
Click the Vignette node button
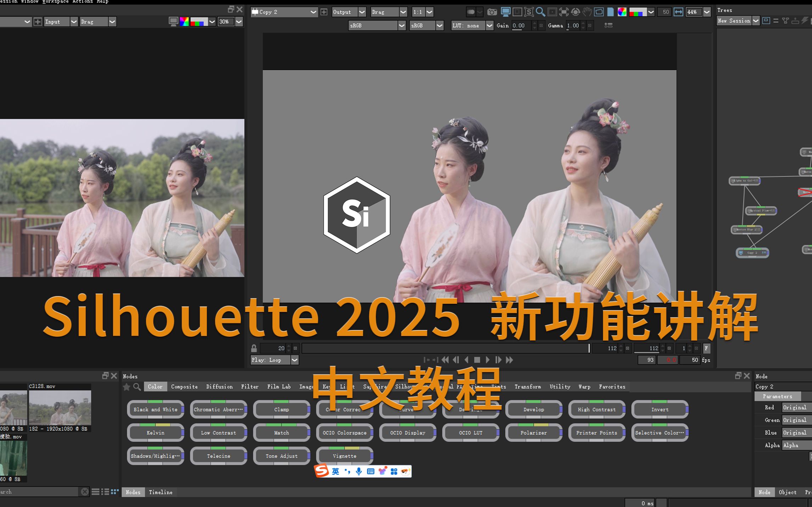click(344, 456)
